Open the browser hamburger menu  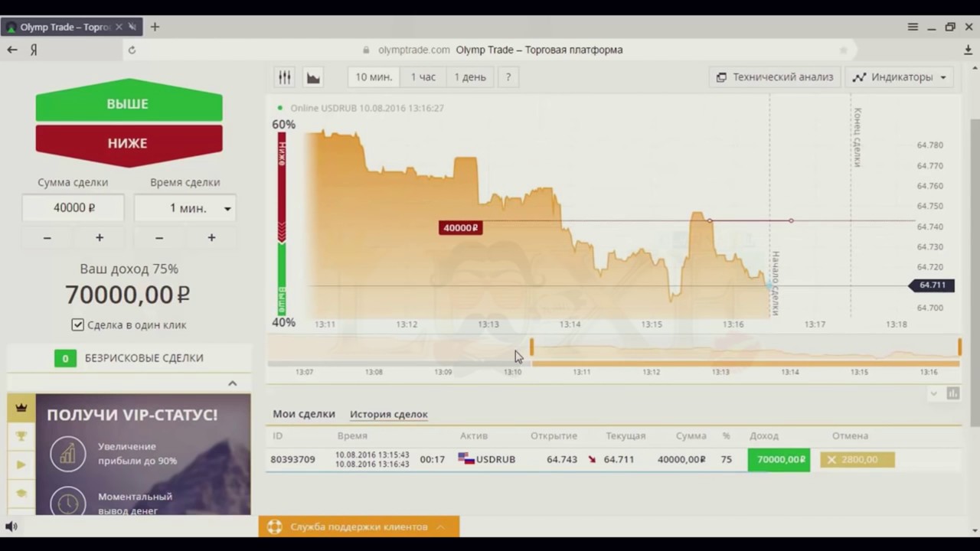coord(913,27)
